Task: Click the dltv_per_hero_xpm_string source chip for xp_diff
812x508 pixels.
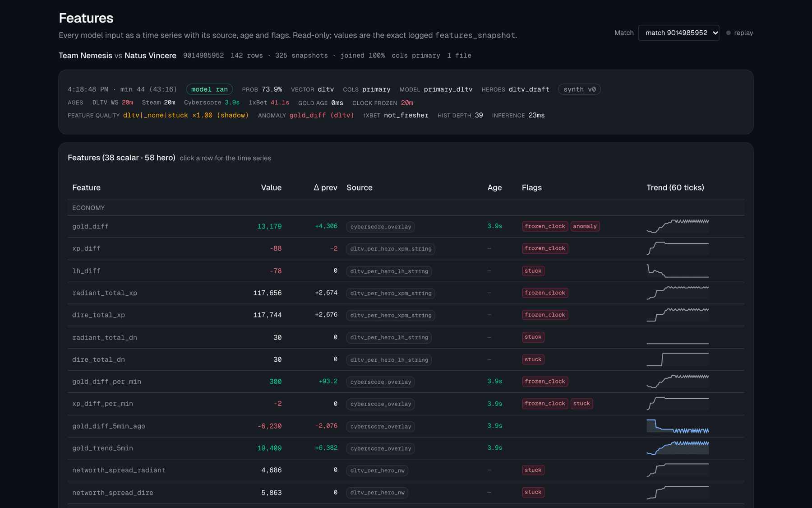Action: pyautogui.click(x=391, y=249)
